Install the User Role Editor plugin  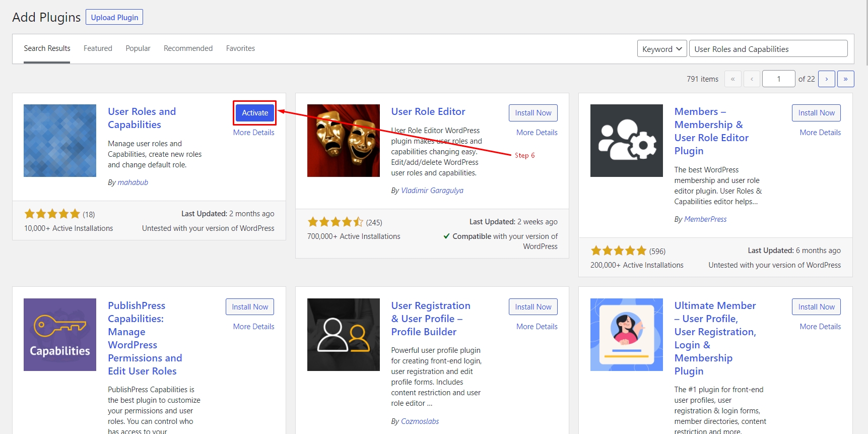click(x=533, y=113)
